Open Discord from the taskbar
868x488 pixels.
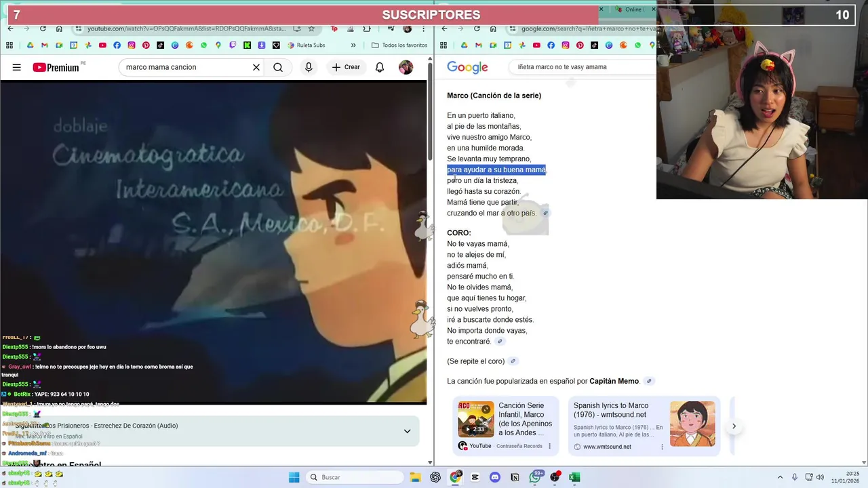pyautogui.click(x=495, y=477)
